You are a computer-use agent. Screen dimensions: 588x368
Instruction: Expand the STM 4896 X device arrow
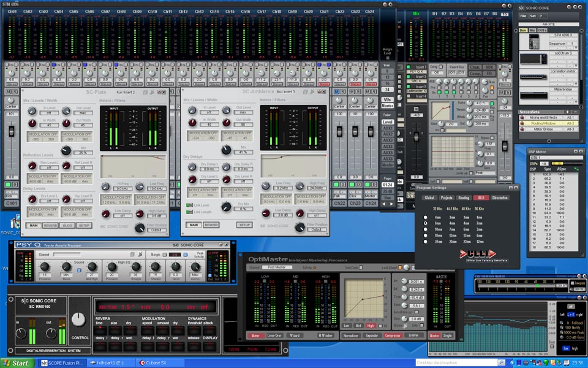click(576, 47)
